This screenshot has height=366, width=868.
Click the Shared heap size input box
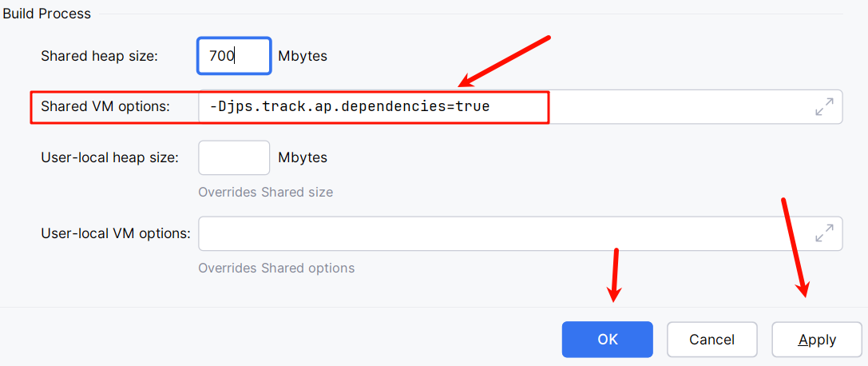pyautogui.click(x=234, y=56)
